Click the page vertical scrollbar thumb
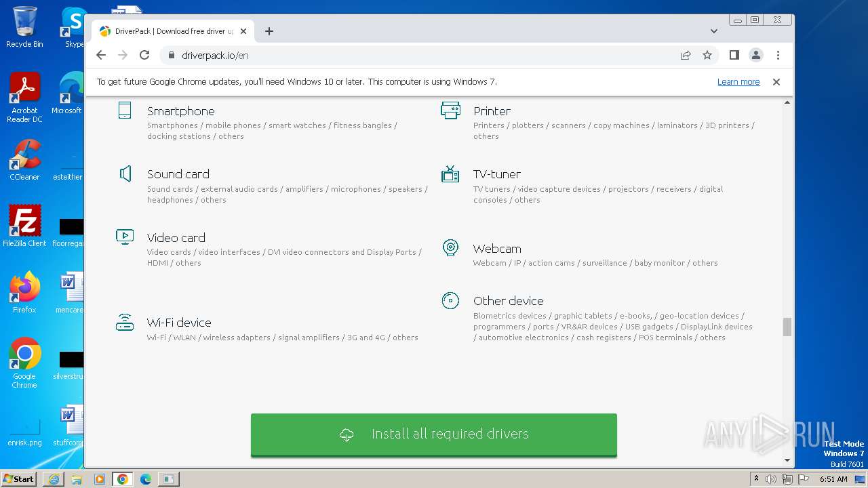This screenshot has height=488, width=868. 787,327
